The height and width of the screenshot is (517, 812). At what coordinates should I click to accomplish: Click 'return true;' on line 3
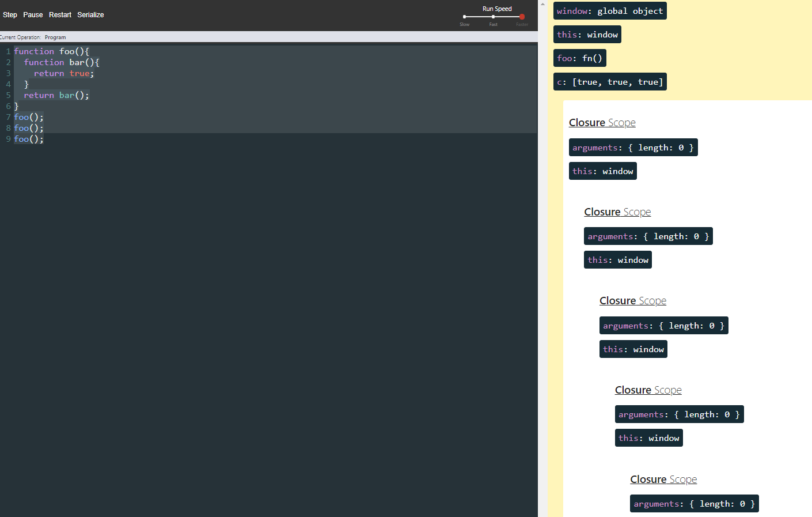(64, 73)
